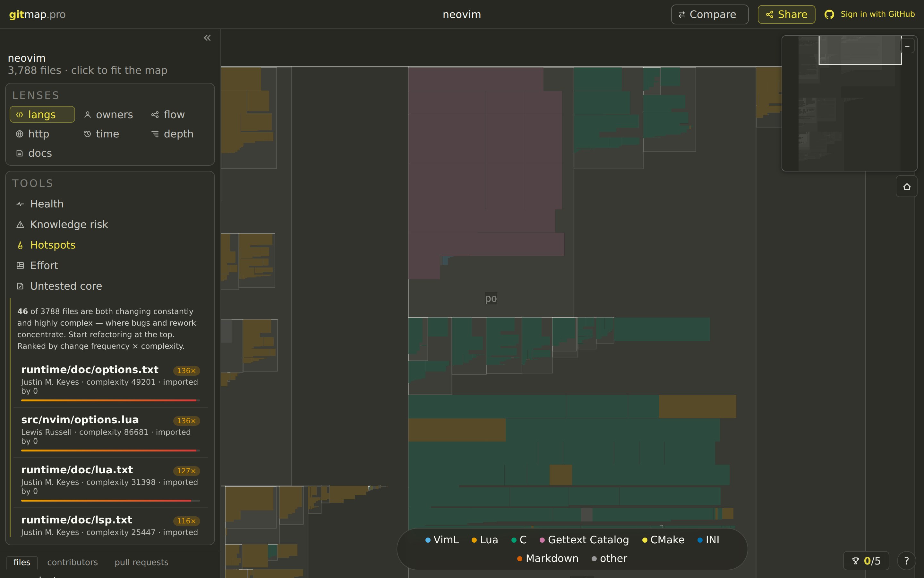Click the Knowledge risk warning triangle icon
Screen dimensions: 924x578
[x=20, y=224]
